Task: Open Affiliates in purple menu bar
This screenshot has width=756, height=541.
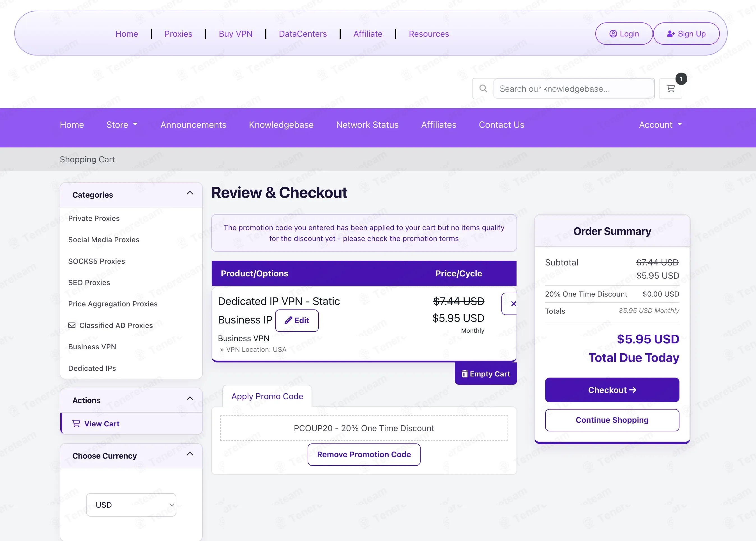Action: [x=439, y=124]
